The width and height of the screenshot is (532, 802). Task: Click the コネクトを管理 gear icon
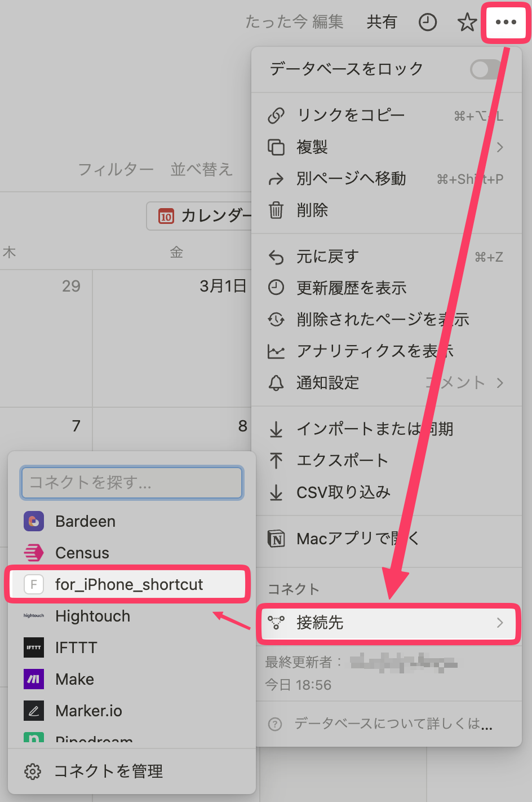[33, 772]
